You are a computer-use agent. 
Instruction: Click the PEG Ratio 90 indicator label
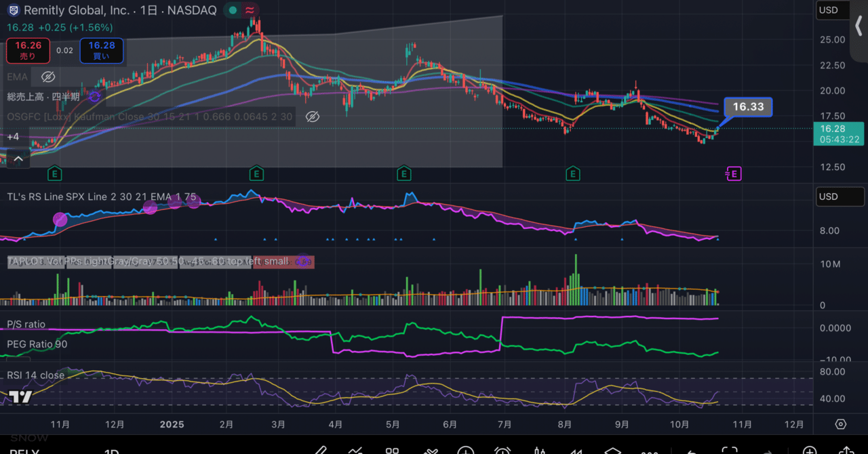click(37, 344)
